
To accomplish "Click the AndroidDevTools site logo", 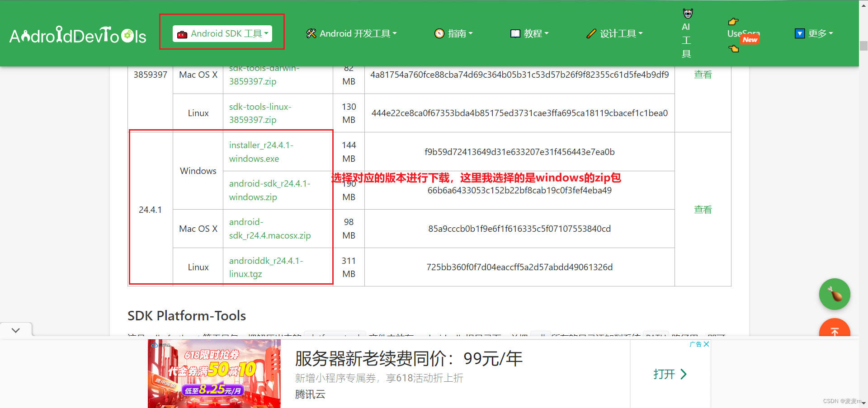I will click(77, 34).
